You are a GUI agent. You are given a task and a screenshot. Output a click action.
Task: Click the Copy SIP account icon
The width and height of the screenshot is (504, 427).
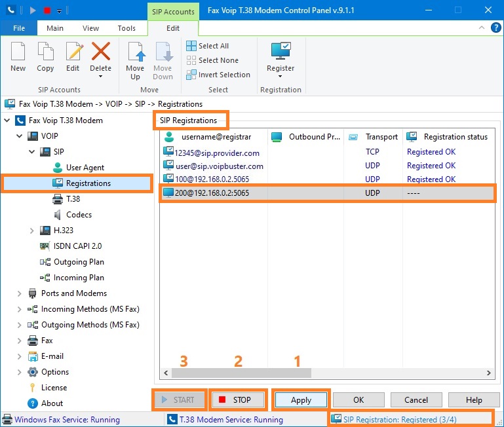click(45, 51)
